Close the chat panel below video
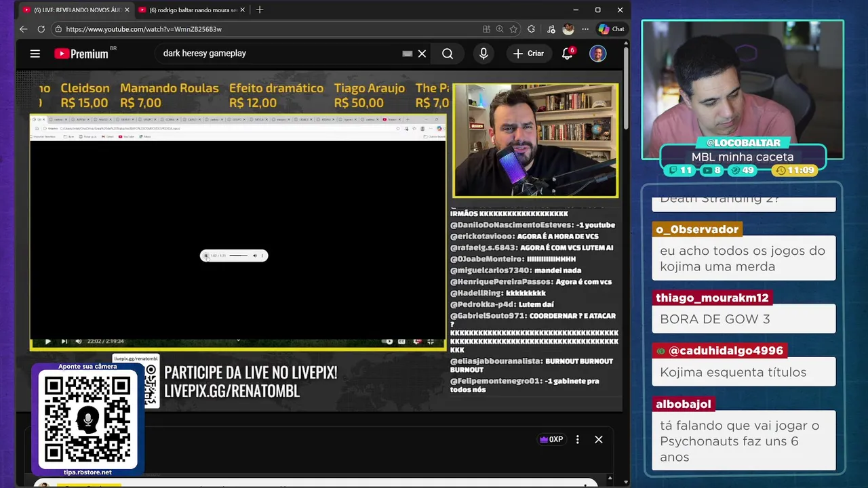 click(x=599, y=439)
